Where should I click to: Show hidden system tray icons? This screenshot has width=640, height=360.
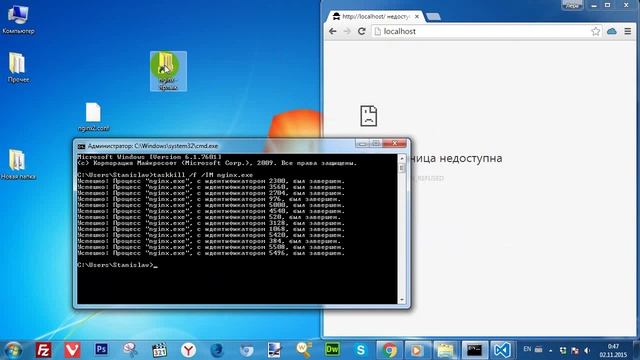[551, 350]
